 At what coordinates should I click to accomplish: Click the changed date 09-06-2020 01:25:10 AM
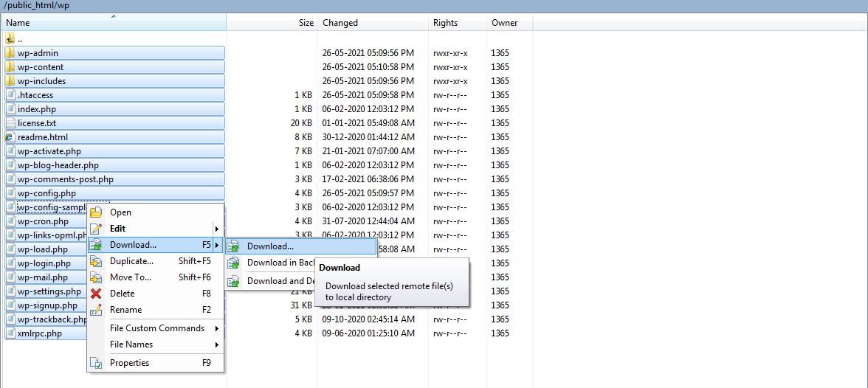coord(368,333)
